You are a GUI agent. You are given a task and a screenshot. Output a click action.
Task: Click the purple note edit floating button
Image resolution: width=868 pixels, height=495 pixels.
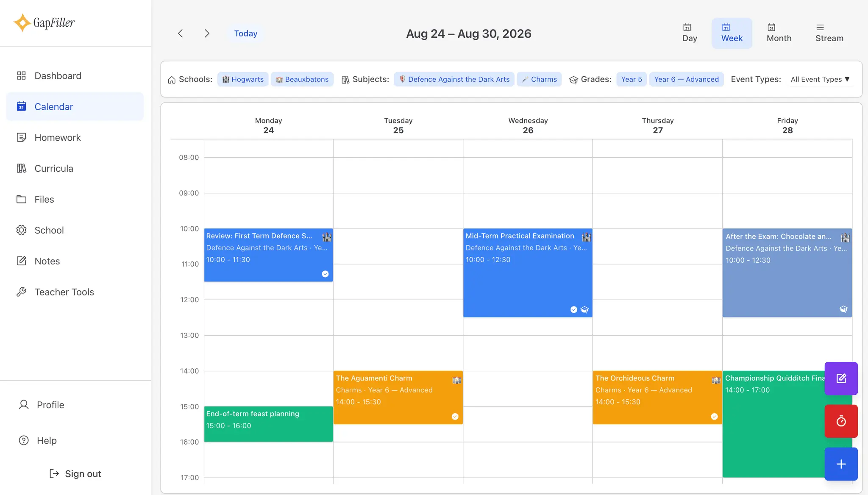point(841,378)
